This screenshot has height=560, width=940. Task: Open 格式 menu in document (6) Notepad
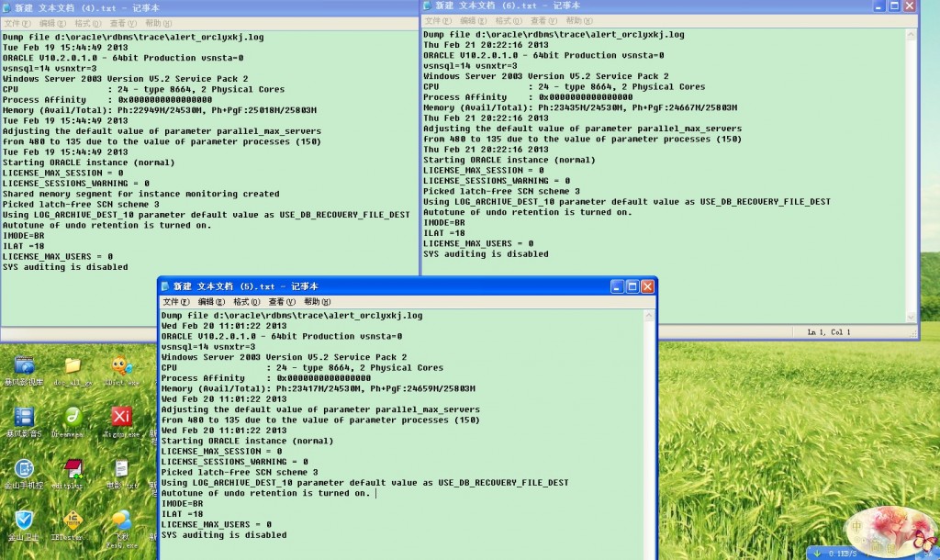click(508, 21)
